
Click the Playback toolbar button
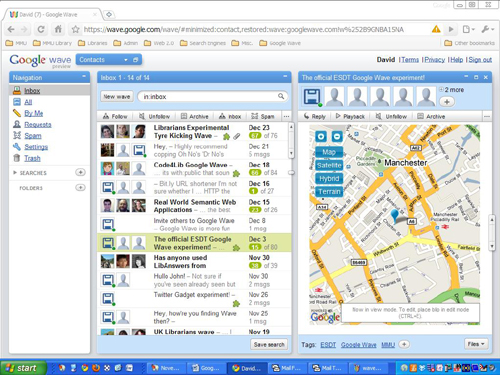pyautogui.click(x=350, y=116)
